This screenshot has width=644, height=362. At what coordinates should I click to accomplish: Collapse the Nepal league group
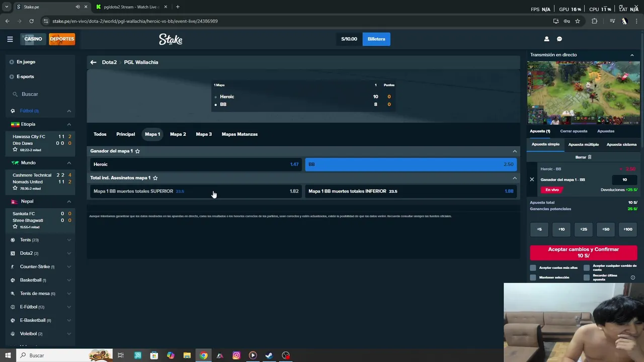click(69, 202)
